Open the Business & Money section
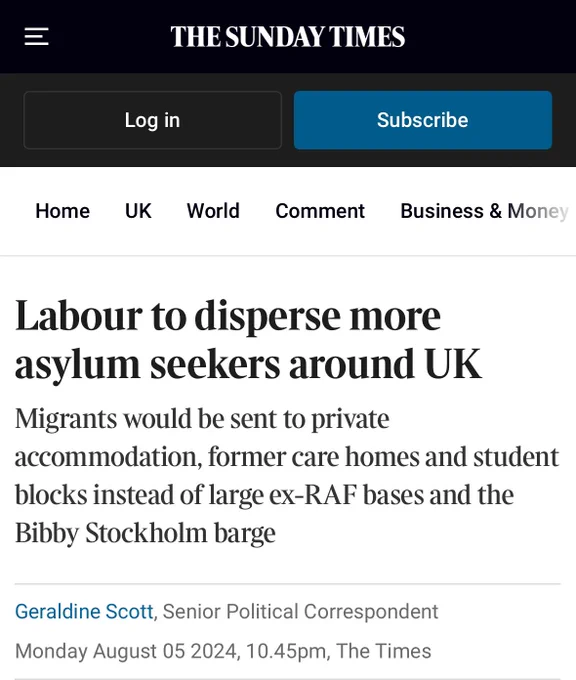This screenshot has height=680, width=576. pyautogui.click(x=484, y=211)
